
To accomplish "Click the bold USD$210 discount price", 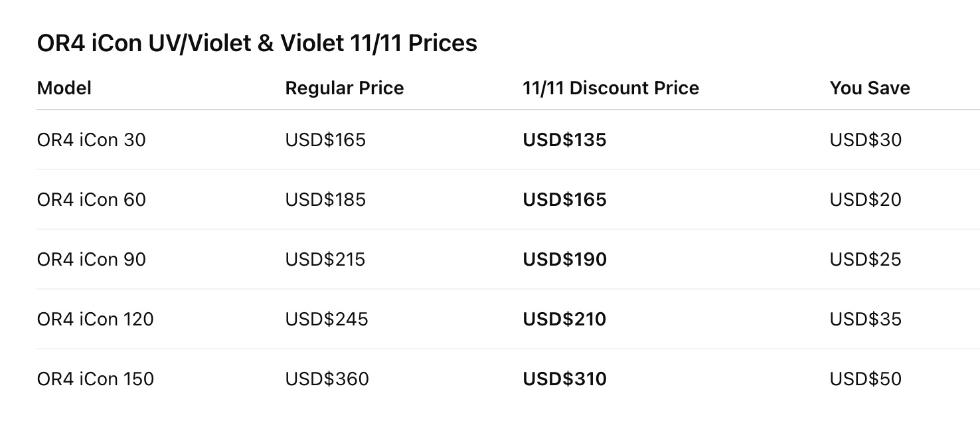I will point(564,319).
